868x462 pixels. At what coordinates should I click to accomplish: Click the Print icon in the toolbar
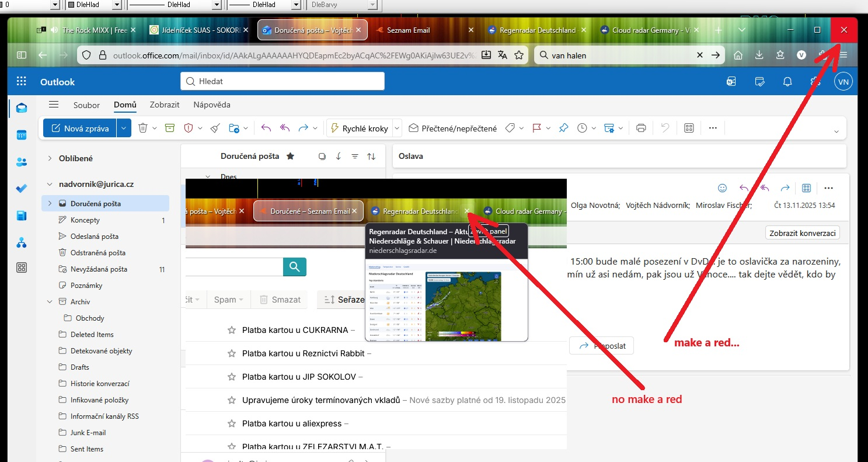click(641, 128)
